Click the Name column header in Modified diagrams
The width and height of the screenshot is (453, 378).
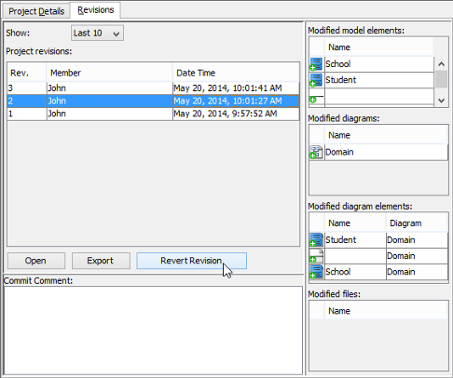click(386, 135)
